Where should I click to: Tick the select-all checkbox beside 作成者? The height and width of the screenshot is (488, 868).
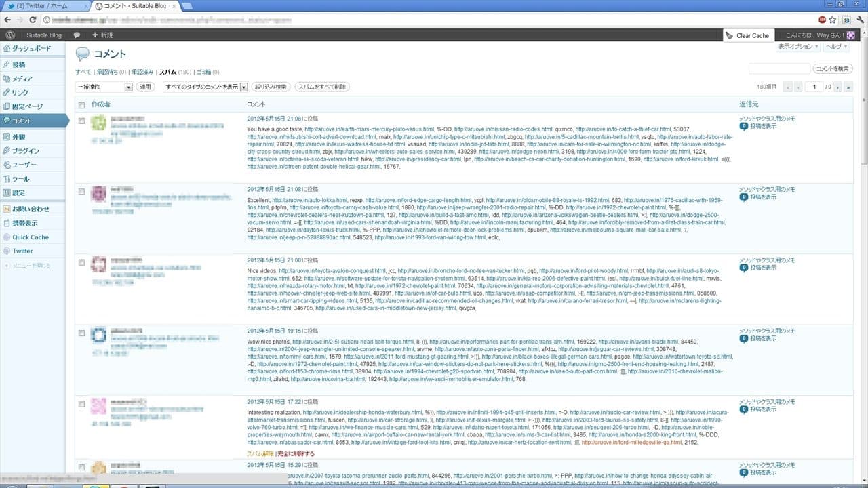(81, 105)
